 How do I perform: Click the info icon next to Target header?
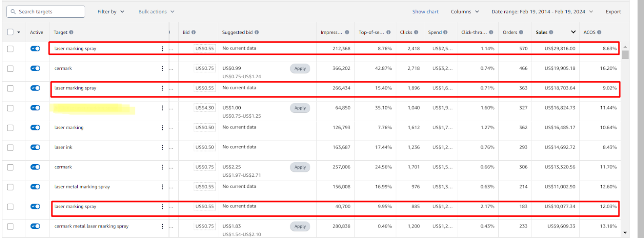coord(71,32)
